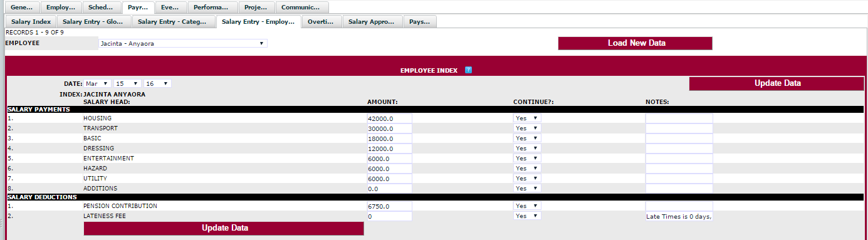
Task: Open the Continue dropdown for Utility
Action: (x=527, y=179)
